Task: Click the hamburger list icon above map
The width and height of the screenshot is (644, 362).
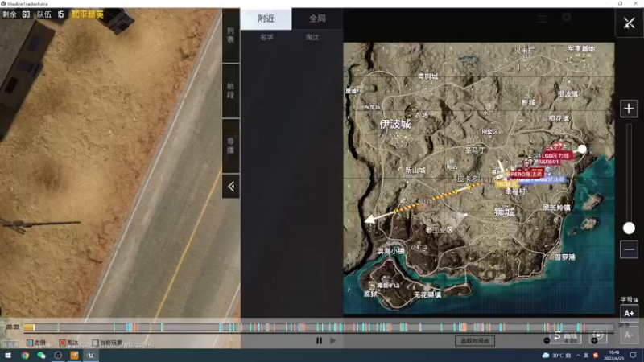Action: 542,19
